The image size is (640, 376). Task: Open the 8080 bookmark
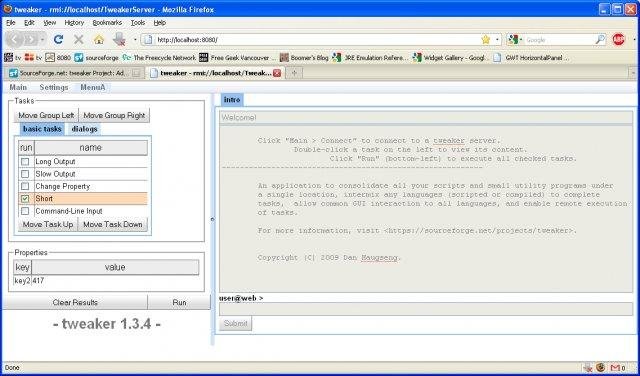click(58, 58)
